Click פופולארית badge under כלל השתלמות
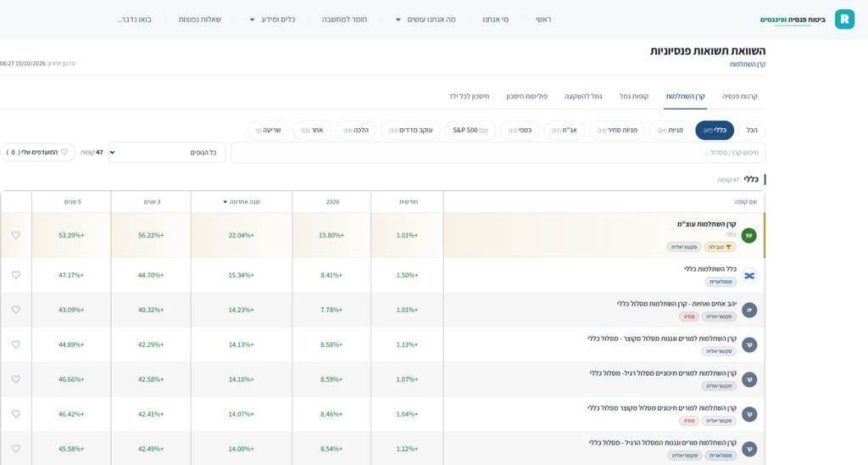 [x=721, y=282]
